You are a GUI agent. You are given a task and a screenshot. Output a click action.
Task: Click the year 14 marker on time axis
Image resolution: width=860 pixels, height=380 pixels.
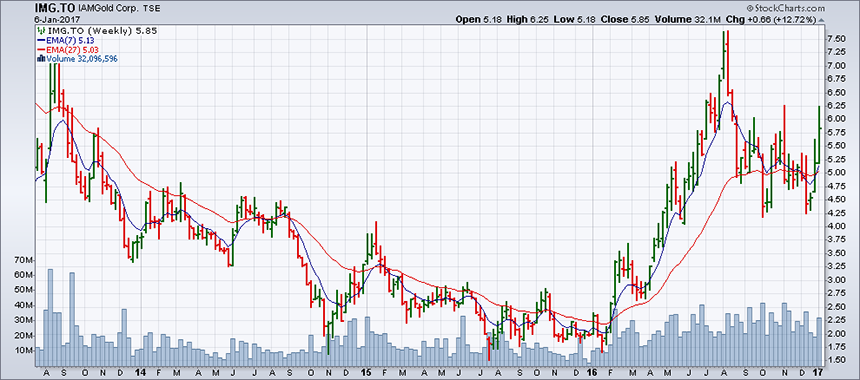(x=140, y=373)
